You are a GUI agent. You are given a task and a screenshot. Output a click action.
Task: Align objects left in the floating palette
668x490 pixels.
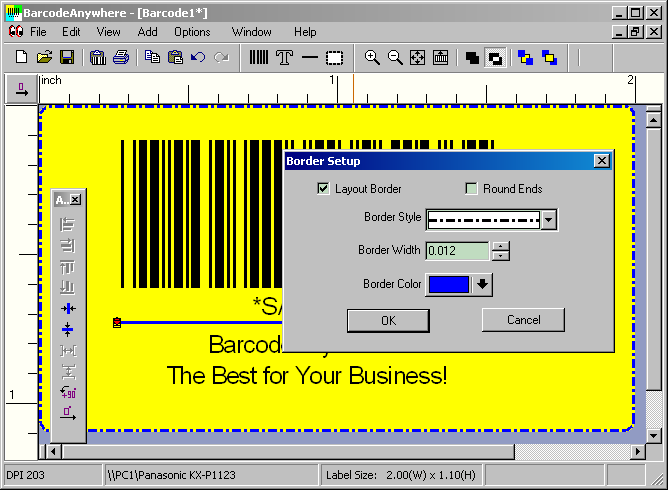(68, 225)
